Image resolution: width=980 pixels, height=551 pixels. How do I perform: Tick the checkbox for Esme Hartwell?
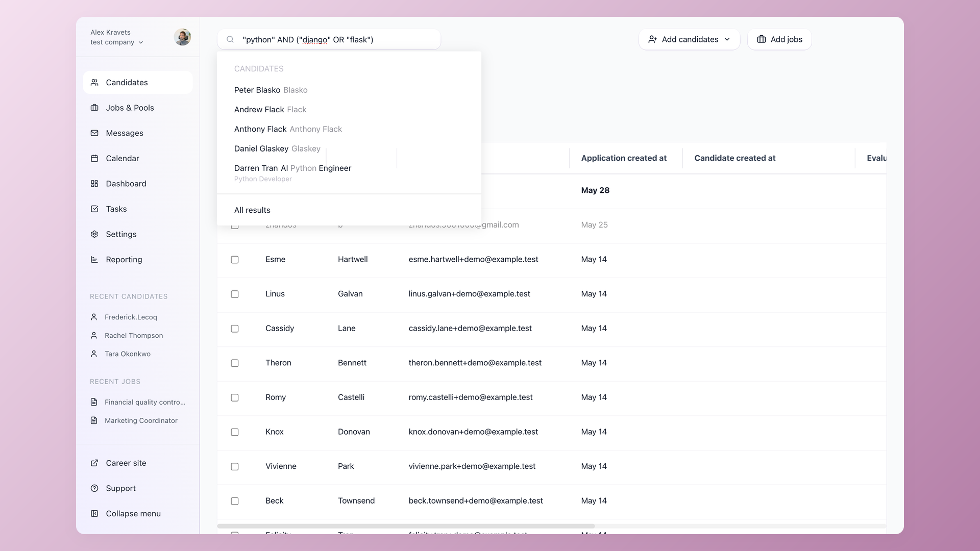235,260
